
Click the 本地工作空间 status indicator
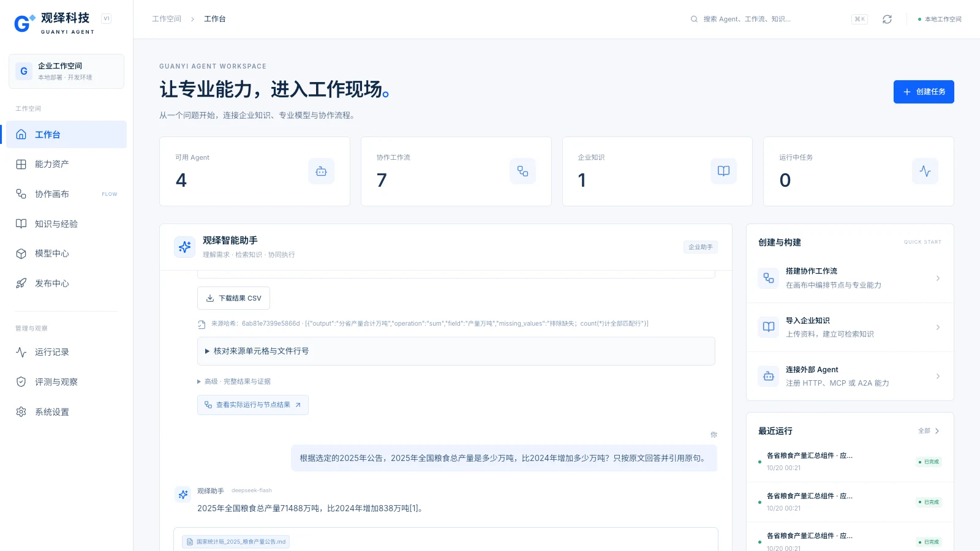click(x=940, y=19)
